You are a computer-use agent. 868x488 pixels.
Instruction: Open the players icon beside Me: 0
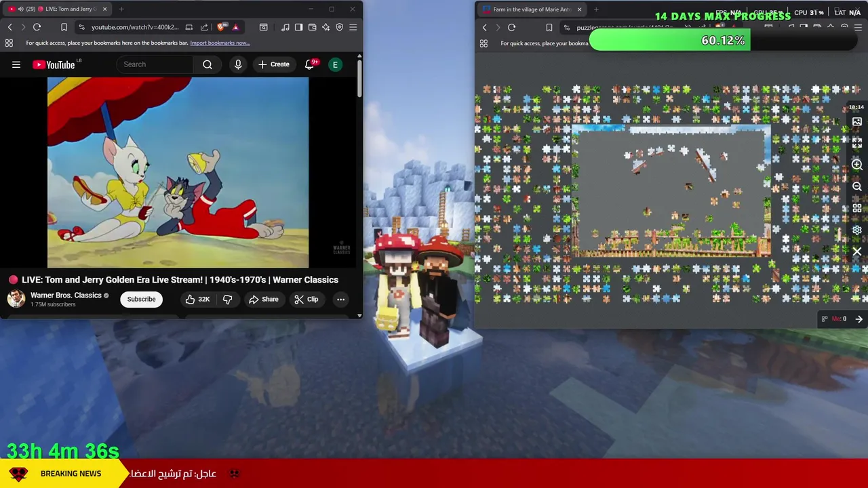click(x=825, y=319)
